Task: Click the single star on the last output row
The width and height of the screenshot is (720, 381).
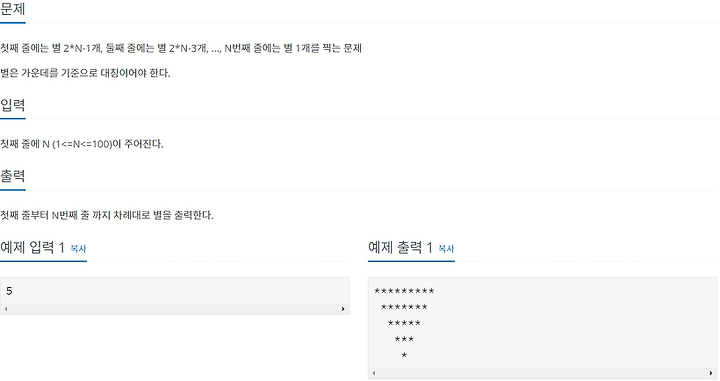Action: [404, 355]
